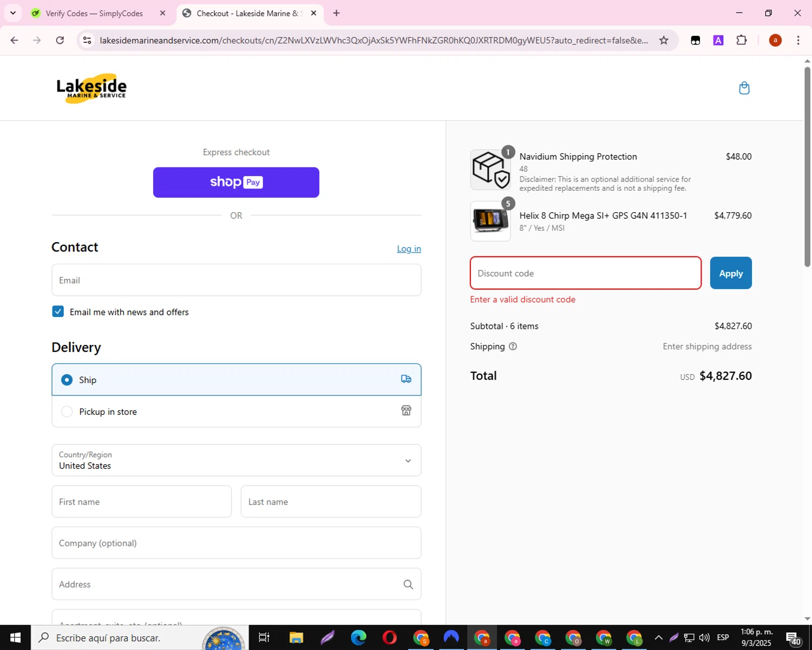Show hidden system tray icons
Image resolution: width=812 pixels, height=650 pixels.
pos(658,638)
